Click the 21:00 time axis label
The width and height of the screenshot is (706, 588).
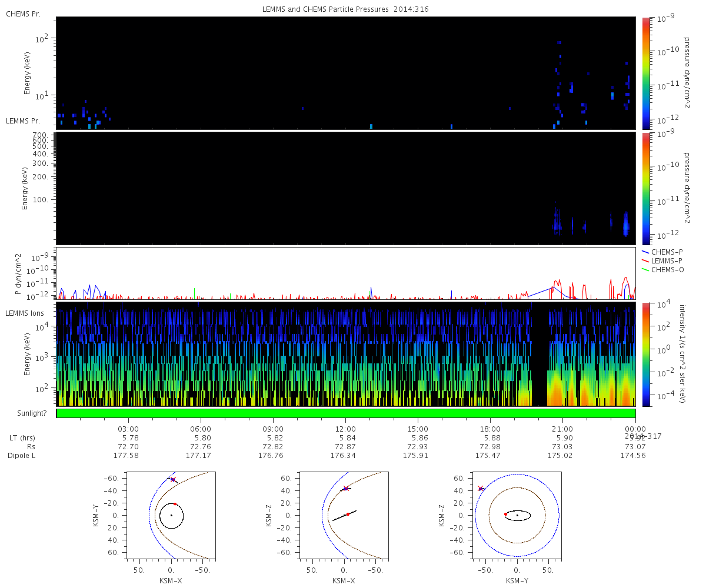point(563,429)
